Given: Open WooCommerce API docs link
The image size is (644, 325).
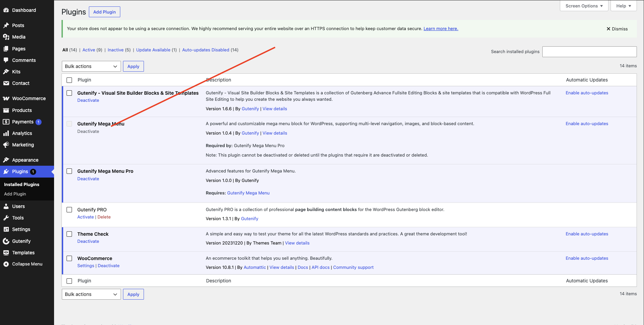Looking at the screenshot, I should (320, 267).
